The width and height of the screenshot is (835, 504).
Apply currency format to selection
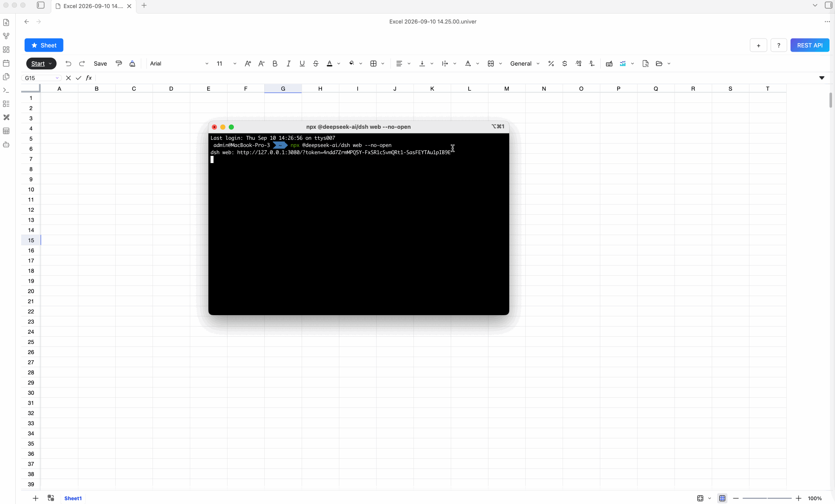(x=565, y=64)
